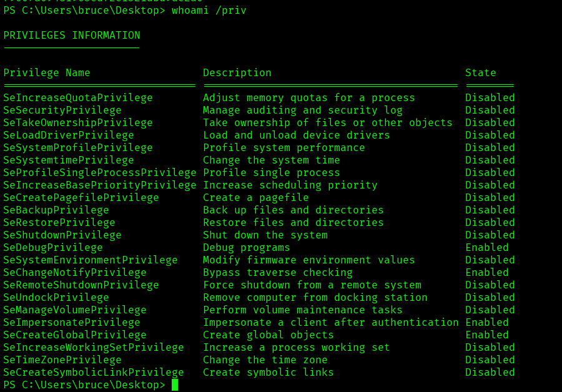Click the Disabled state for SeShutdownPrivilege
This screenshot has width=562, height=392.
[x=490, y=235]
